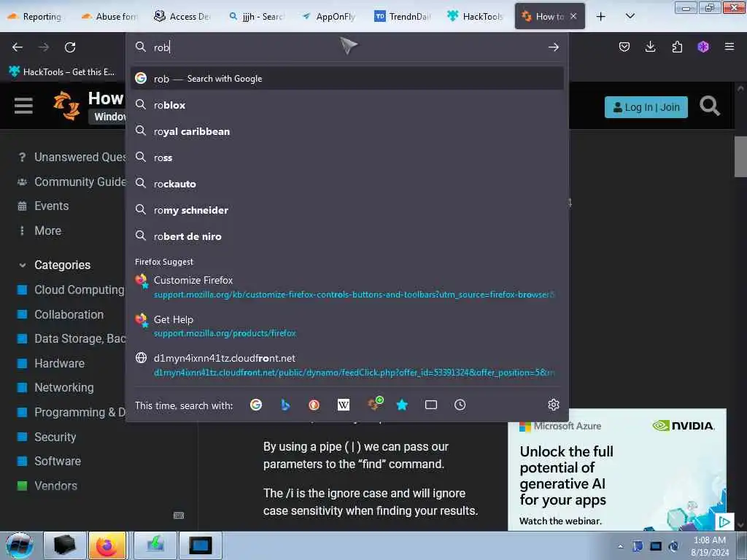747x560 pixels.
Task: Select the roblox suggestion
Action: [x=347, y=105]
